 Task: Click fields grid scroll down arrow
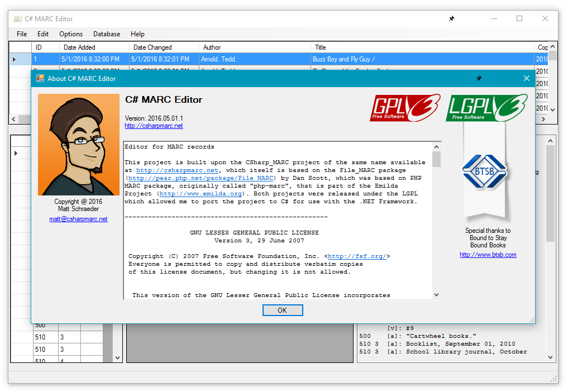pos(117,357)
